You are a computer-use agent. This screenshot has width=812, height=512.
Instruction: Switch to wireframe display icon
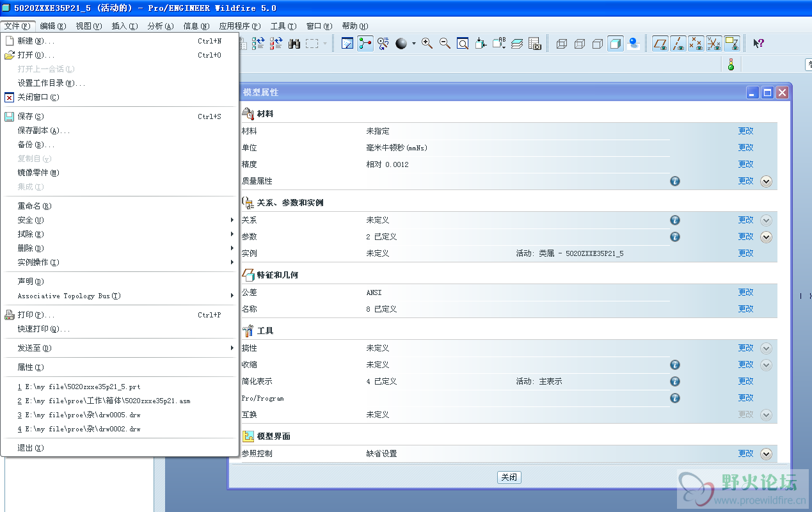[x=562, y=44]
